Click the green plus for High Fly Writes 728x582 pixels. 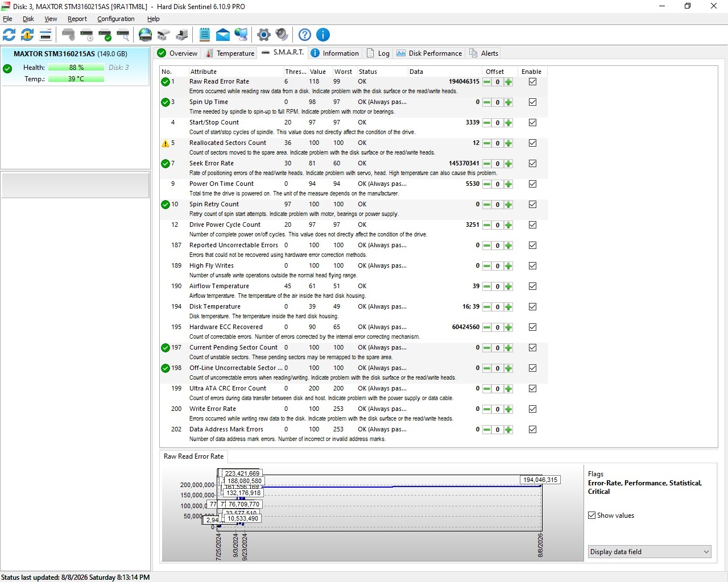click(x=508, y=266)
